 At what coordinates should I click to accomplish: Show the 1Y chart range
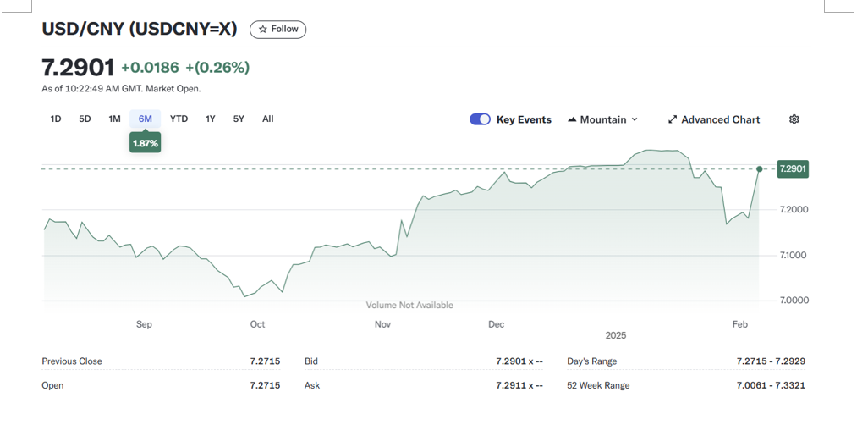coord(210,119)
